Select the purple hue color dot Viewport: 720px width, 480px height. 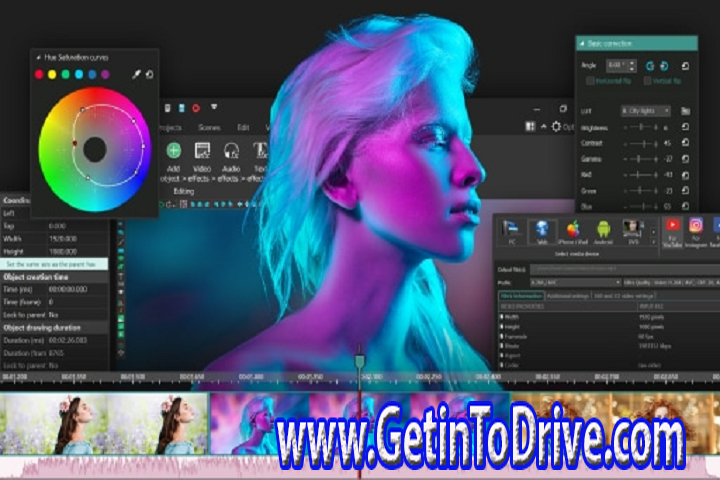click(x=106, y=74)
